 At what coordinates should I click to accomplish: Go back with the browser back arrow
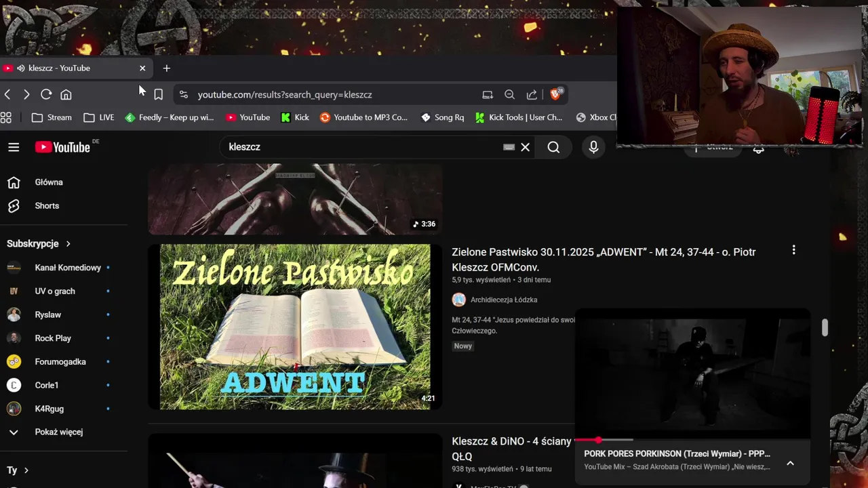[7, 95]
